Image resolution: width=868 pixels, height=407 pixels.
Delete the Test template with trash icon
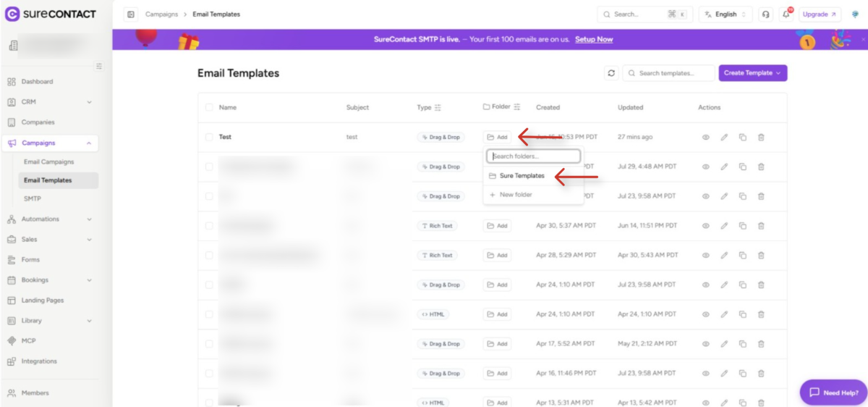[x=761, y=137]
